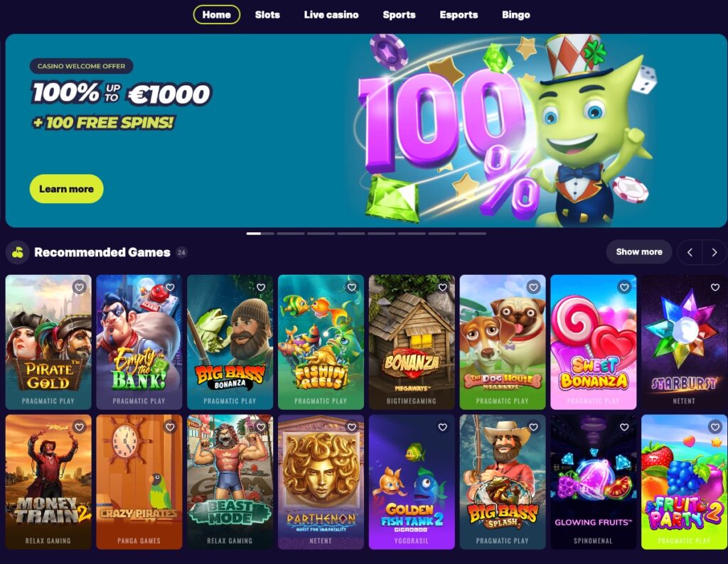Click heart icon on Money Train 2
728x564 pixels.
pyautogui.click(x=80, y=427)
